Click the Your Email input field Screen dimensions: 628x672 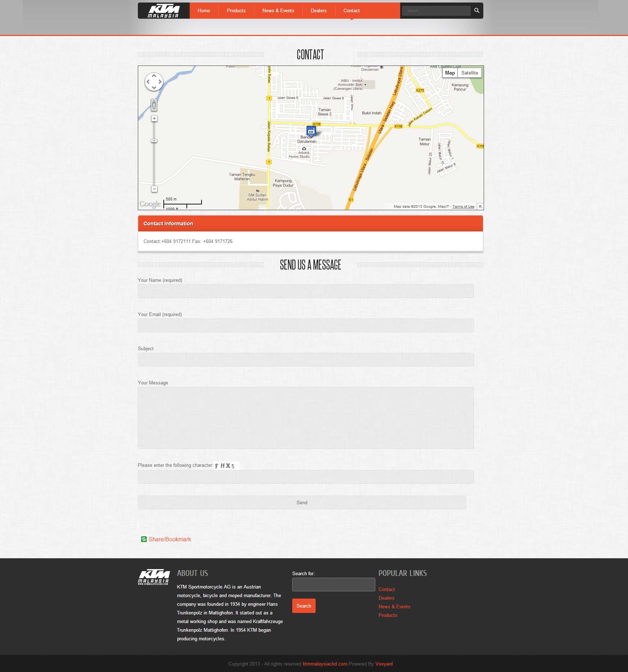pyautogui.click(x=306, y=325)
